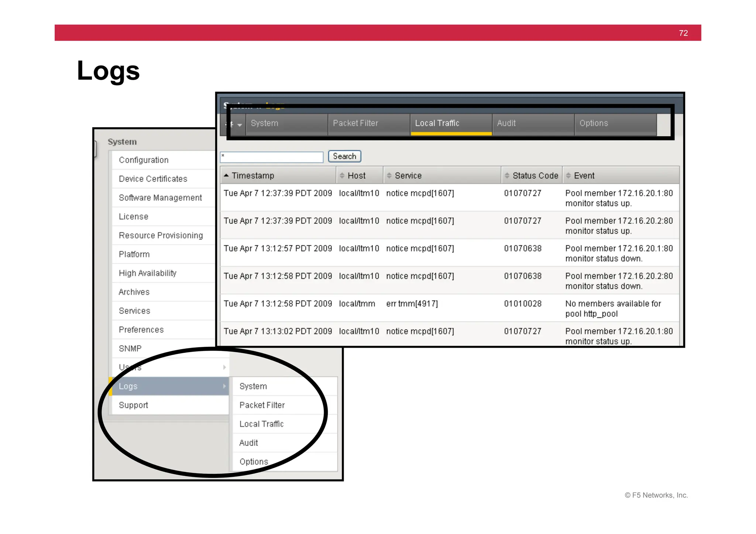This screenshot has width=756, height=534.
Task: Sort logs by Event column
Action: pyautogui.click(x=621, y=176)
